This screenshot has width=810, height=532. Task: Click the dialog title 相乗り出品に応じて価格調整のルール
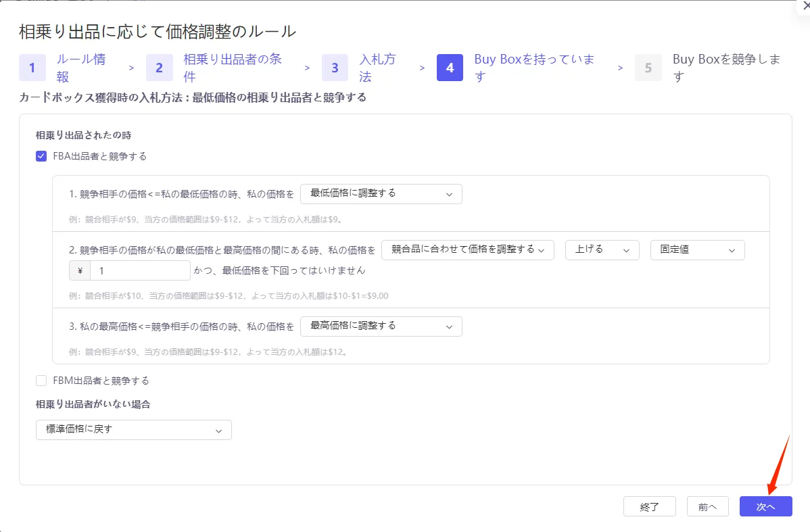coord(158,32)
